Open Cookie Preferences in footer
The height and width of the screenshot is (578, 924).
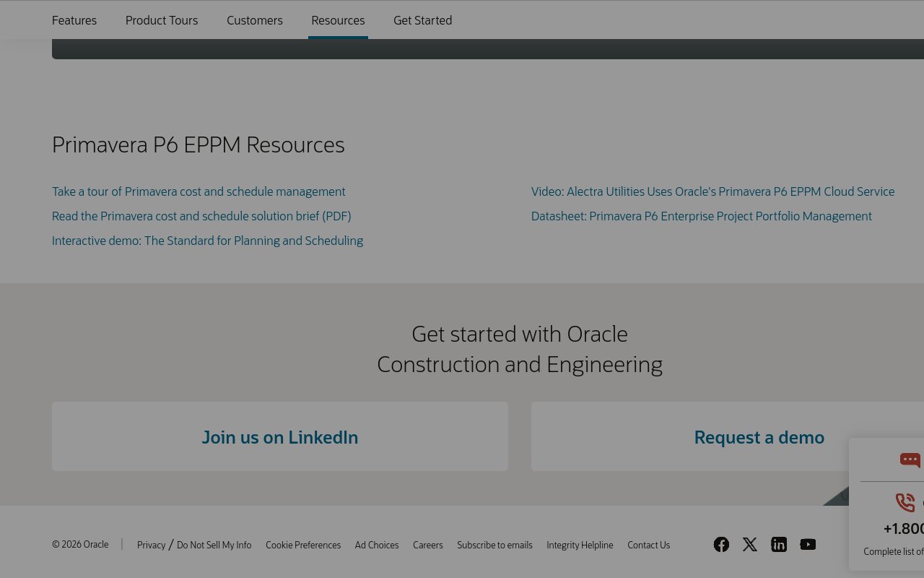303,545
